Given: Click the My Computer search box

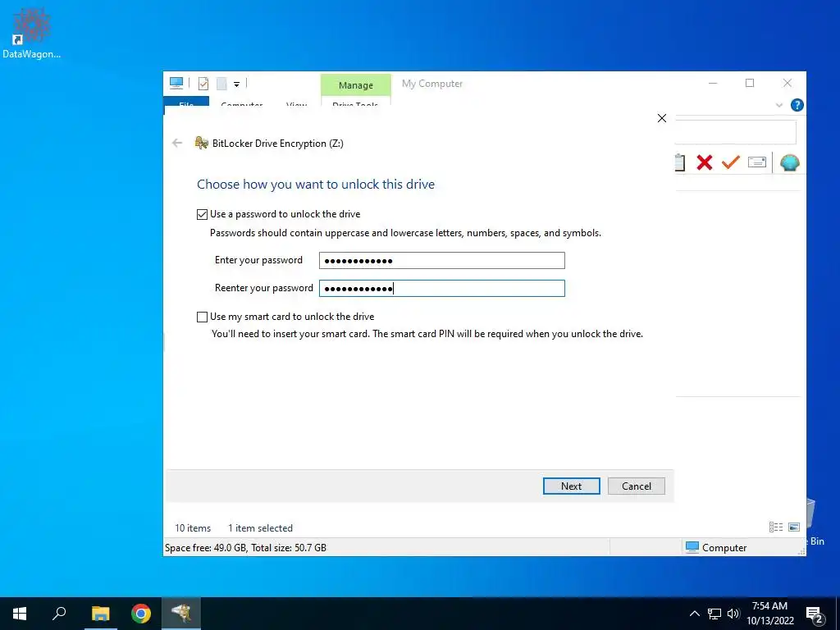Looking at the screenshot, I should pos(735,132).
